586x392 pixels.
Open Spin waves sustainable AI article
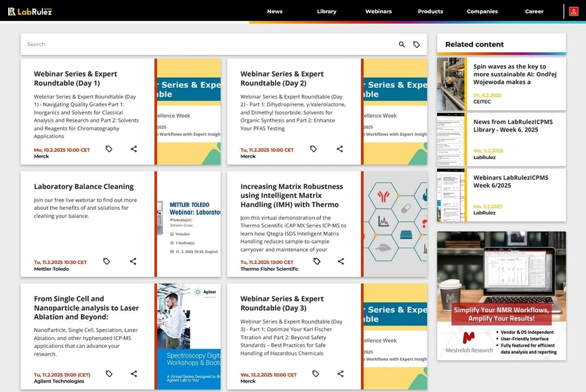(x=515, y=74)
